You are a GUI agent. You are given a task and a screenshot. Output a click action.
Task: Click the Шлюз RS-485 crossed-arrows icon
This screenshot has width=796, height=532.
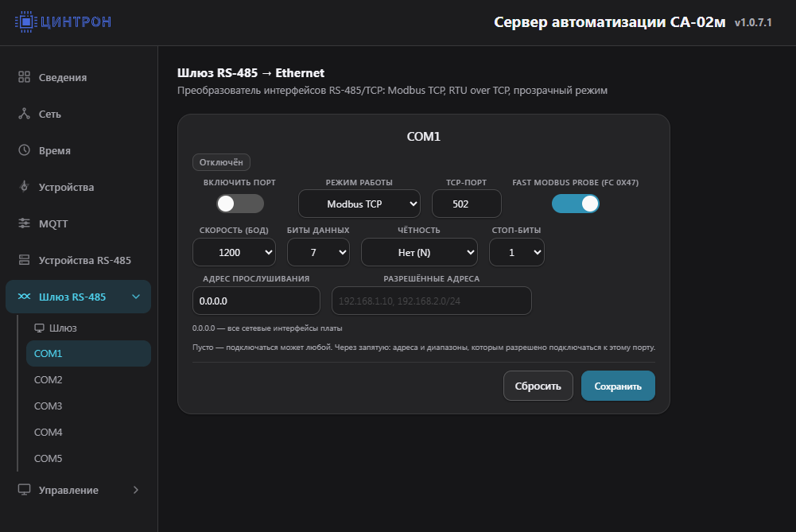tap(24, 297)
